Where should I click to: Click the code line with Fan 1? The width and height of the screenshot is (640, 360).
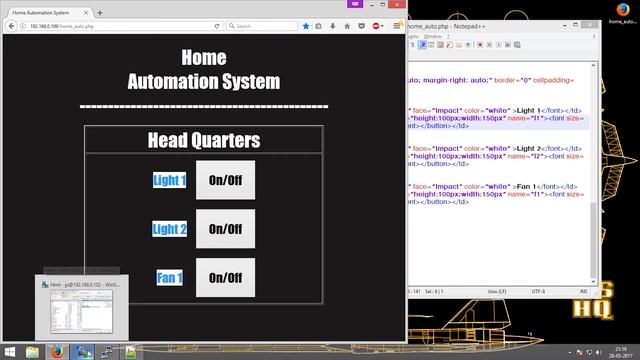(x=493, y=187)
